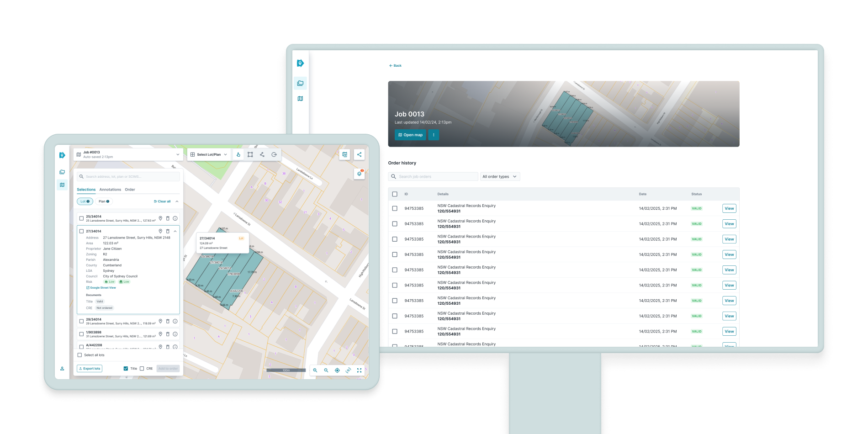This screenshot has height=434, width=868.
Task: Toggle the 3D view on the map
Action: point(348,370)
